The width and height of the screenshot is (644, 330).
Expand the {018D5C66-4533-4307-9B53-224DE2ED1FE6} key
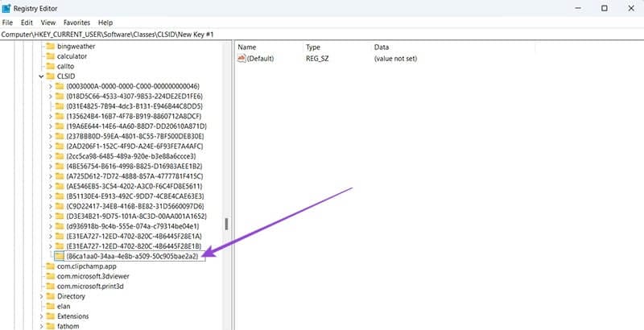pyautogui.click(x=50, y=97)
